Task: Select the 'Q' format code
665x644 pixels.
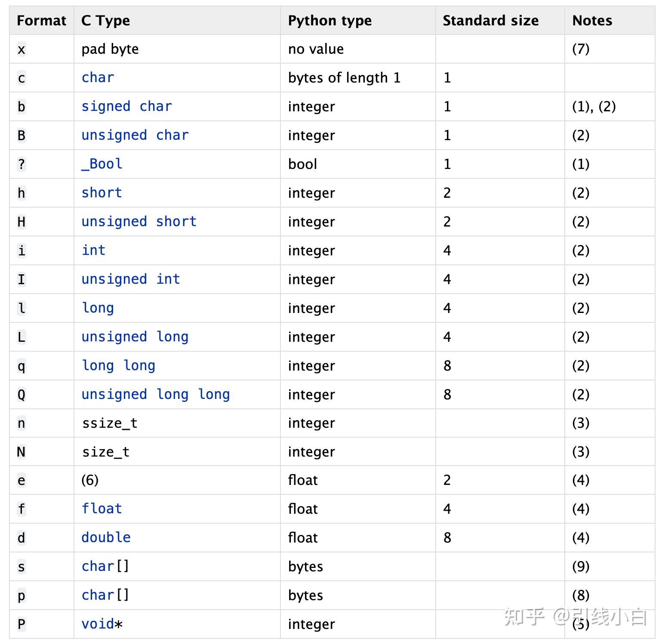Action: 22,395
